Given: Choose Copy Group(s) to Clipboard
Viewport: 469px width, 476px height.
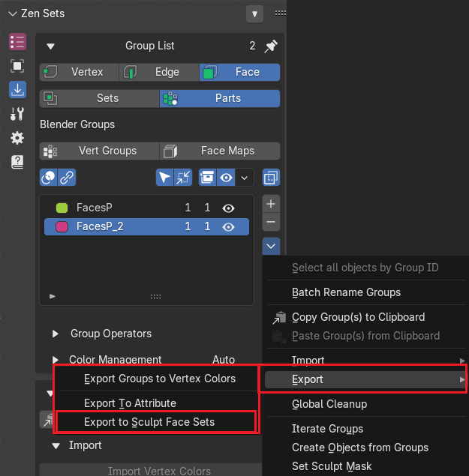Looking at the screenshot, I should [359, 317].
